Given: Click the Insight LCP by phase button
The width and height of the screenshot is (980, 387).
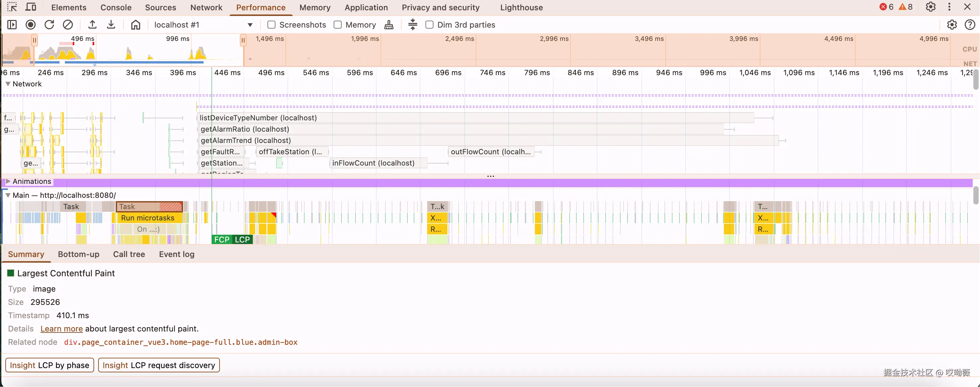Looking at the screenshot, I should pyautogui.click(x=50, y=365).
